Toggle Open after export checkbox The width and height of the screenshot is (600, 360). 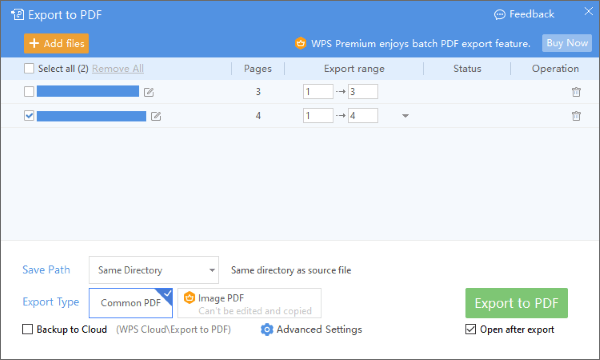[x=470, y=329]
